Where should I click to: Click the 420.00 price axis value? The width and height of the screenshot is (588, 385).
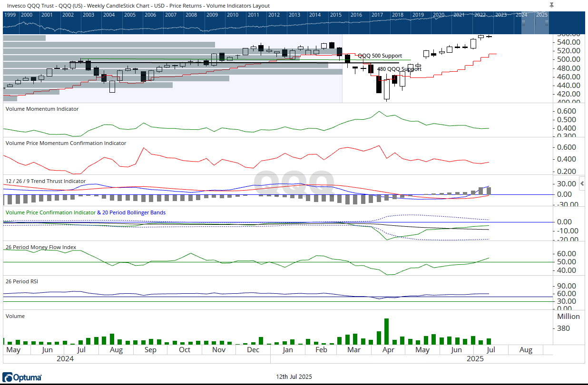[569, 94]
